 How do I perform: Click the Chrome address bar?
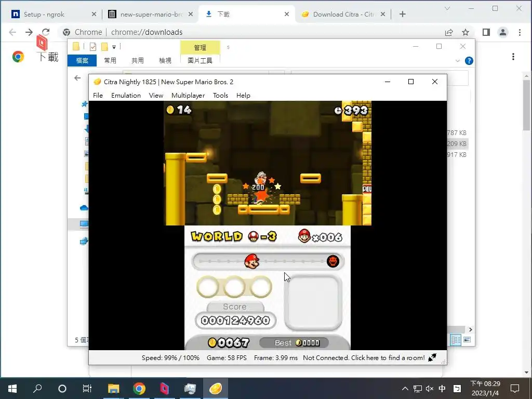(251, 32)
